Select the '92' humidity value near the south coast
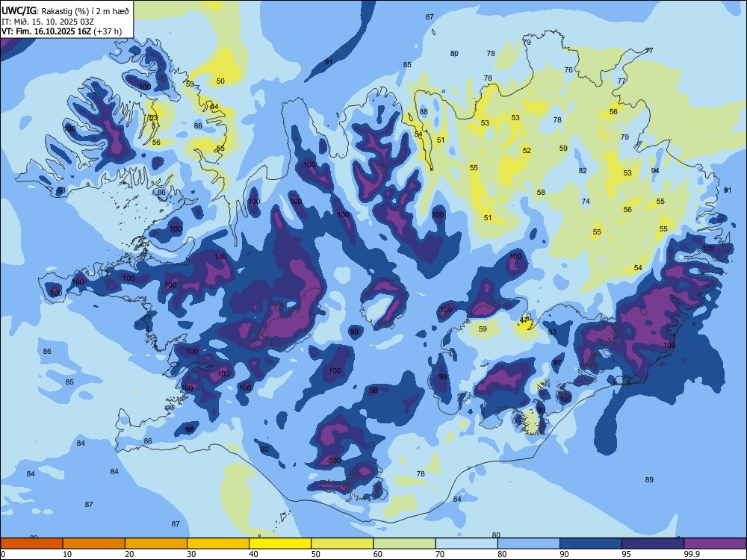 click(264, 449)
